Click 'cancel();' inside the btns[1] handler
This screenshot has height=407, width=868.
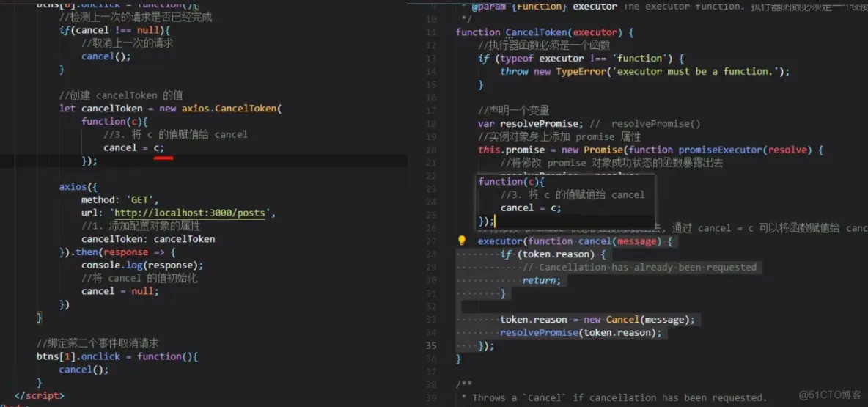pos(84,370)
